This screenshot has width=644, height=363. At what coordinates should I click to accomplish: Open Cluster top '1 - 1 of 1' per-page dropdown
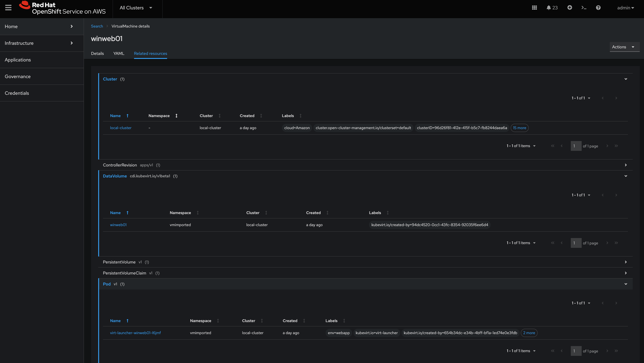(x=581, y=98)
